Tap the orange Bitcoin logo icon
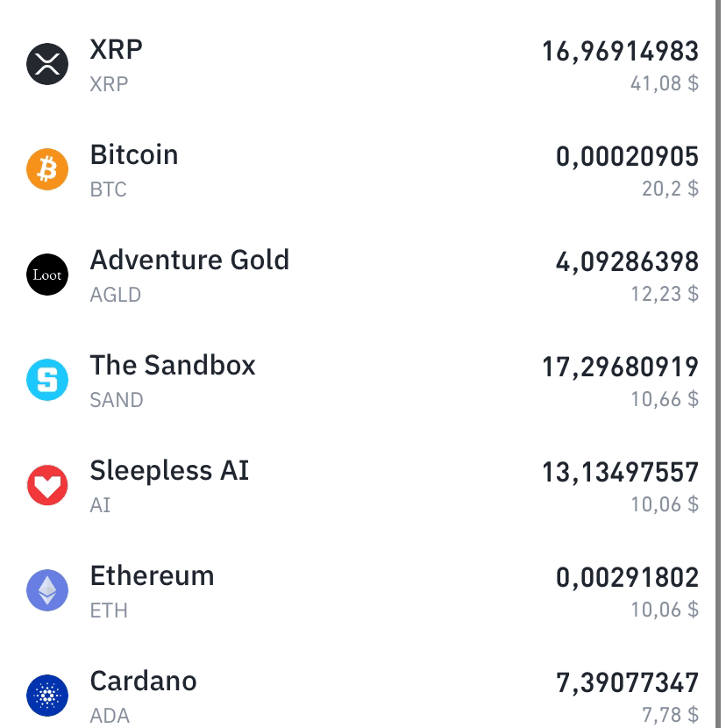The width and height of the screenshot is (726, 728). (47, 169)
